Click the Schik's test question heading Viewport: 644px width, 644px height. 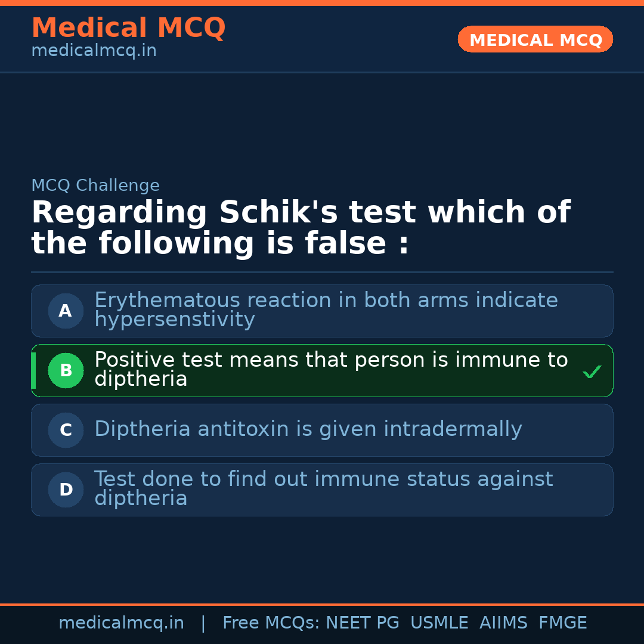click(301, 228)
